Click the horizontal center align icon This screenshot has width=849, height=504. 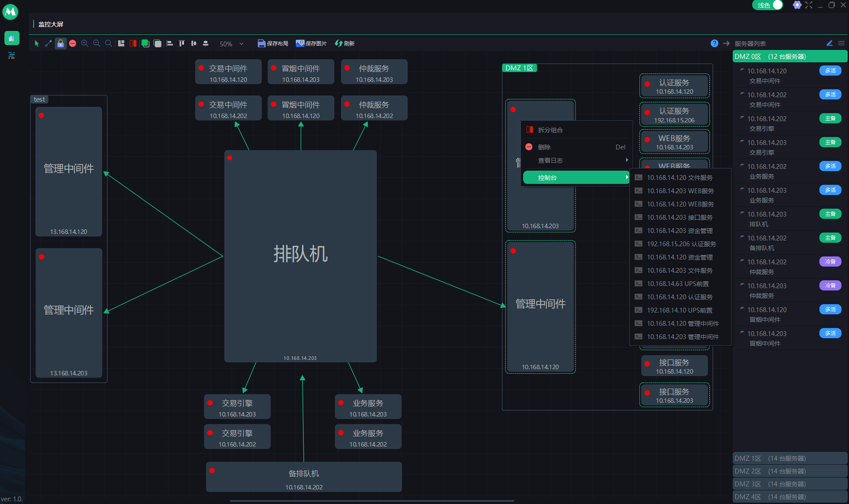point(194,43)
